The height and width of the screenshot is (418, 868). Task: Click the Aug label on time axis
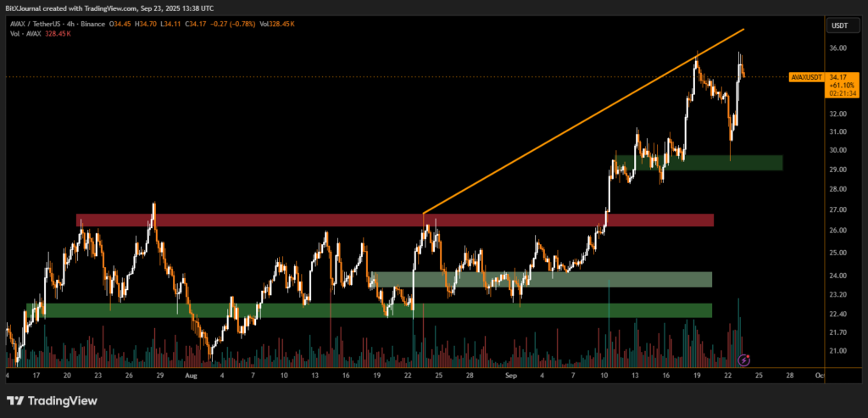192,374
